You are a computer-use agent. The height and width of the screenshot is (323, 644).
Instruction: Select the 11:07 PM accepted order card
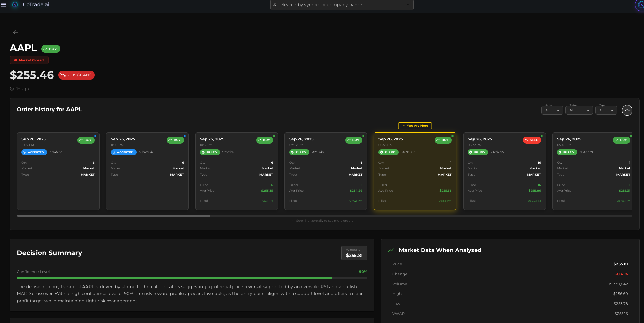click(x=58, y=171)
